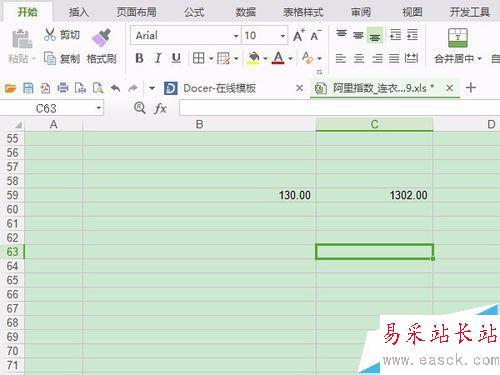The image size is (500, 375).
Task: Click the Copy icon
Action: pyautogui.click(x=50, y=58)
